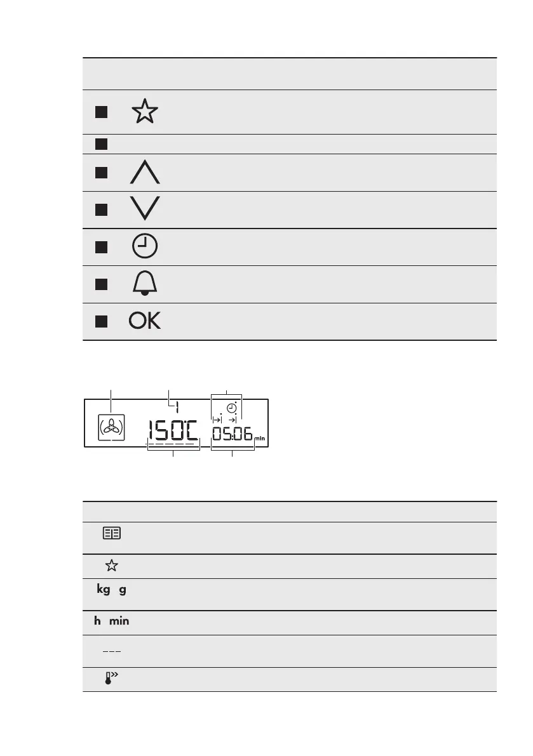533x756 pixels.
Task: Click the 150°C temperature readout
Action: click(x=173, y=434)
